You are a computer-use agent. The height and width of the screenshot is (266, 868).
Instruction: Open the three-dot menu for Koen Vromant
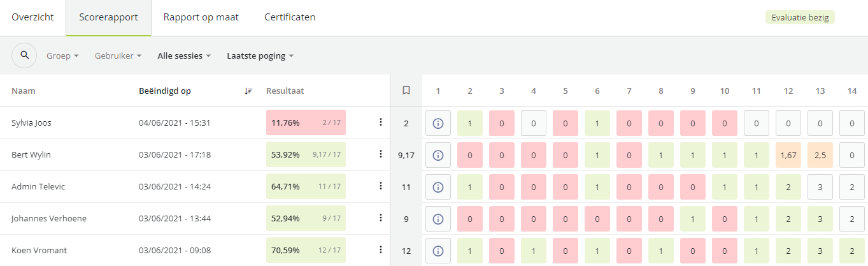(380, 249)
